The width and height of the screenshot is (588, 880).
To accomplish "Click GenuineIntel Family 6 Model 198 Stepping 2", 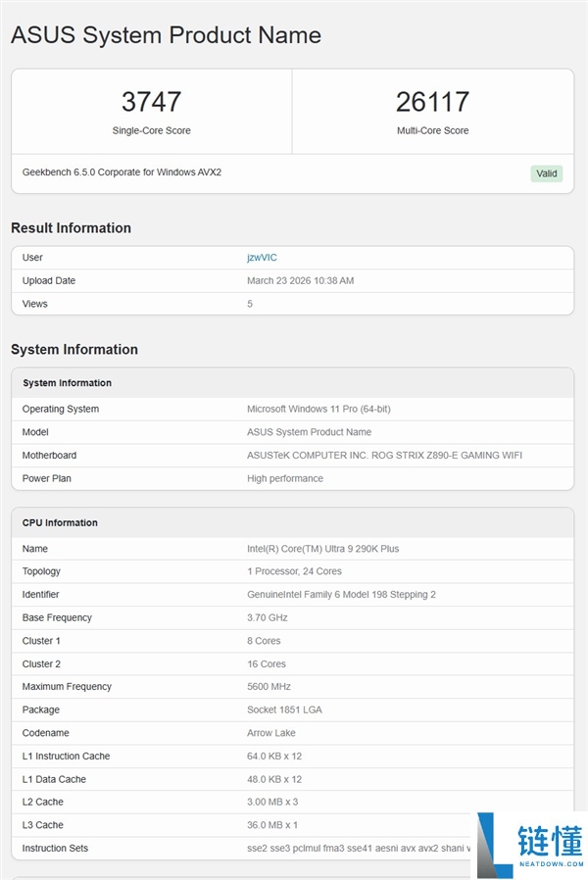I will point(341,594).
